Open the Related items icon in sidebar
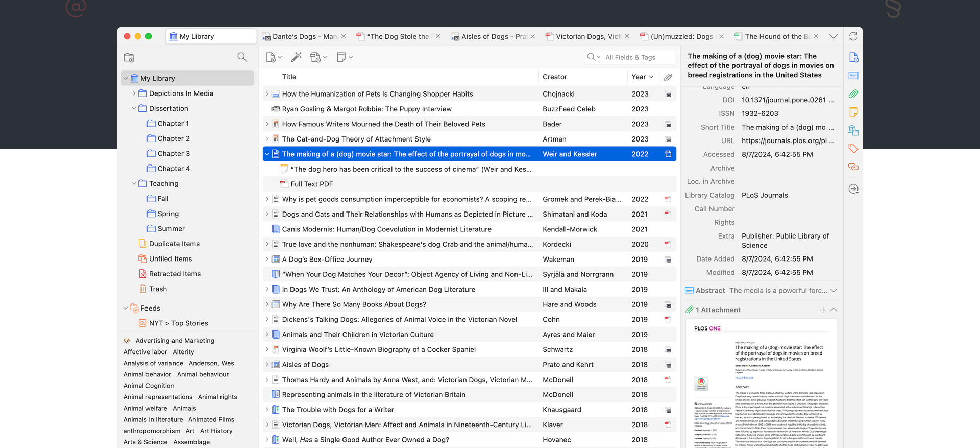This screenshot has width=980, height=448. (x=853, y=167)
